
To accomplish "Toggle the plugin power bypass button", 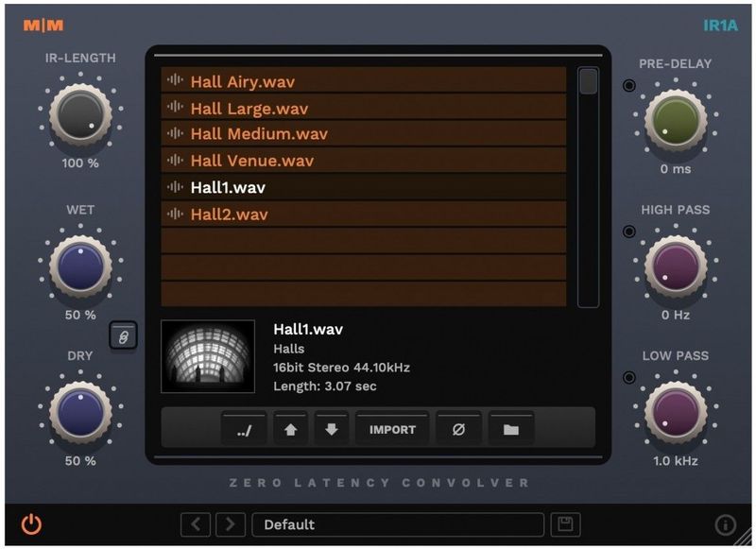I will tap(31, 524).
